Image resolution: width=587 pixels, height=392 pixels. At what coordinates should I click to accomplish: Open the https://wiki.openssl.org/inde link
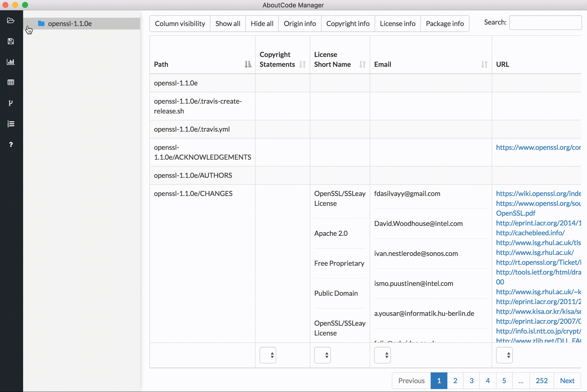pos(539,194)
